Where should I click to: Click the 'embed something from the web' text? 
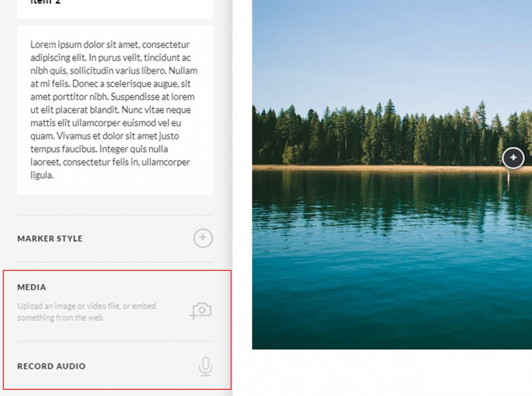pyautogui.click(x=61, y=318)
